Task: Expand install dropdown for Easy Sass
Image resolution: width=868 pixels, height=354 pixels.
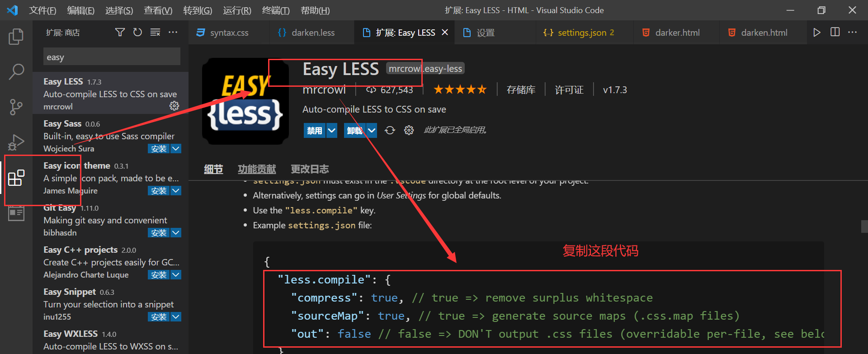Action: pos(176,148)
